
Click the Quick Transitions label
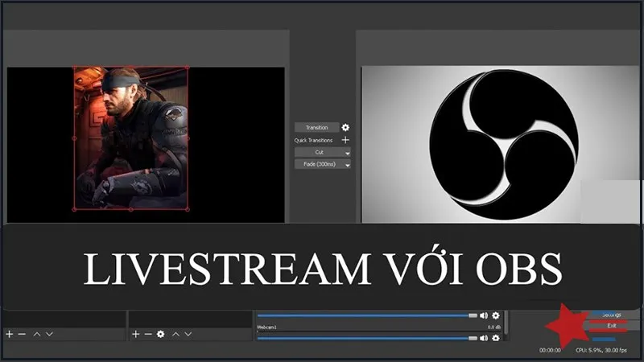coord(313,140)
